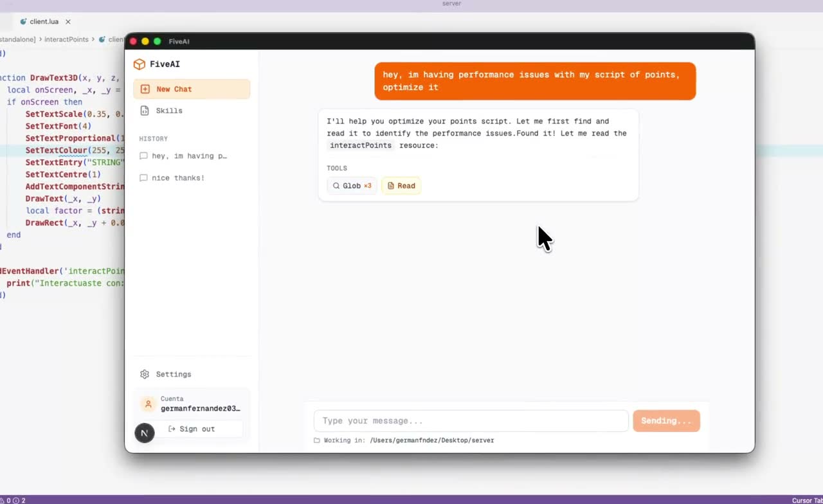Click the 'if onScreen then' line in editor
The width and height of the screenshot is (823, 504).
click(45, 102)
